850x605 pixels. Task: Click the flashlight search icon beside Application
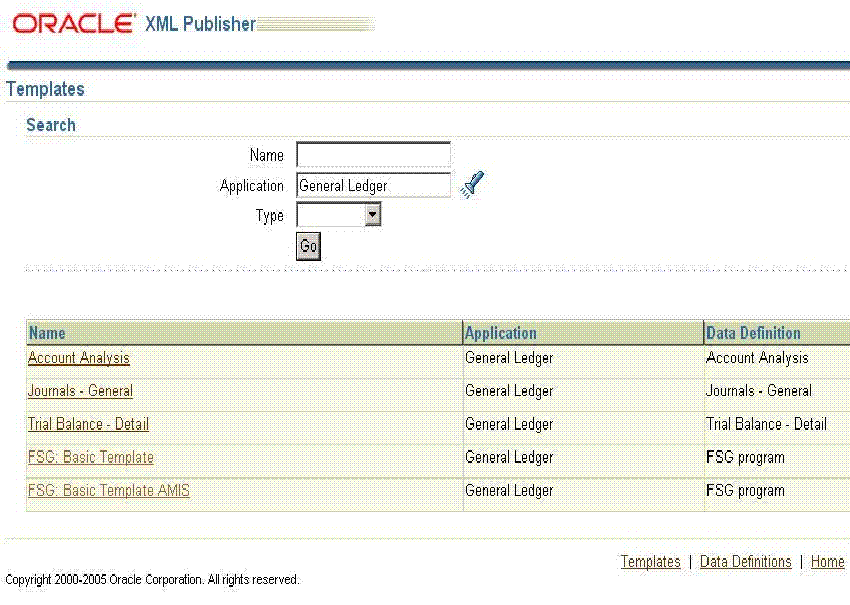472,185
